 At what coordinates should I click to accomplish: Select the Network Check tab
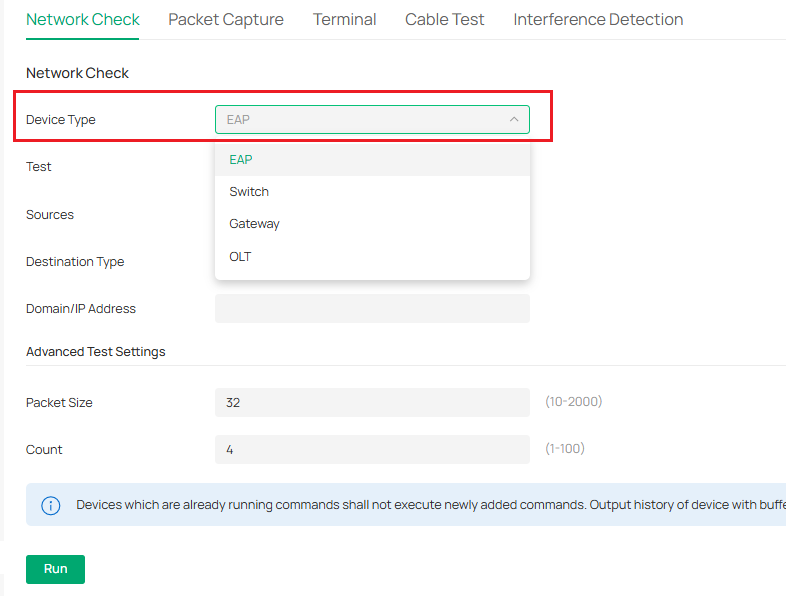pyautogui.click(x=83, y=20)
